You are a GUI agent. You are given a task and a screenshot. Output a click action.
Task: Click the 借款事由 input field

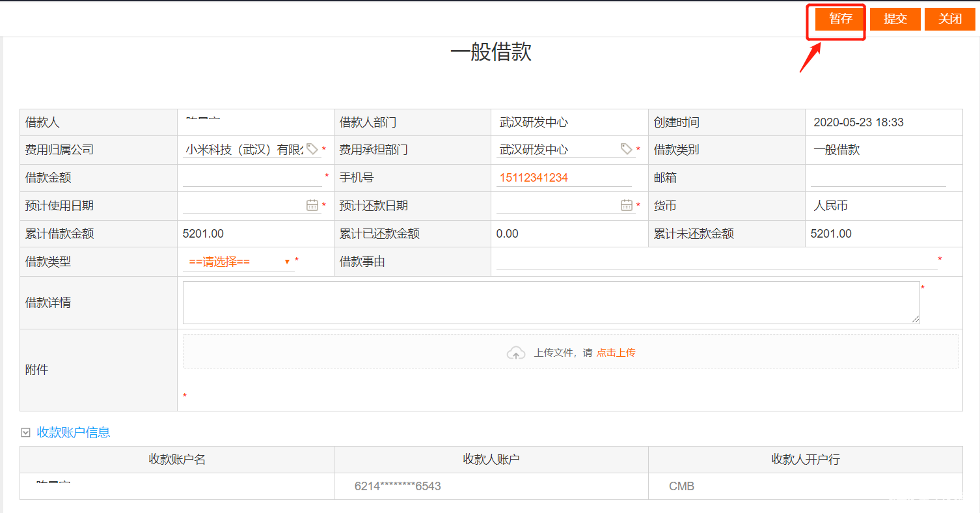pos(716,262)
